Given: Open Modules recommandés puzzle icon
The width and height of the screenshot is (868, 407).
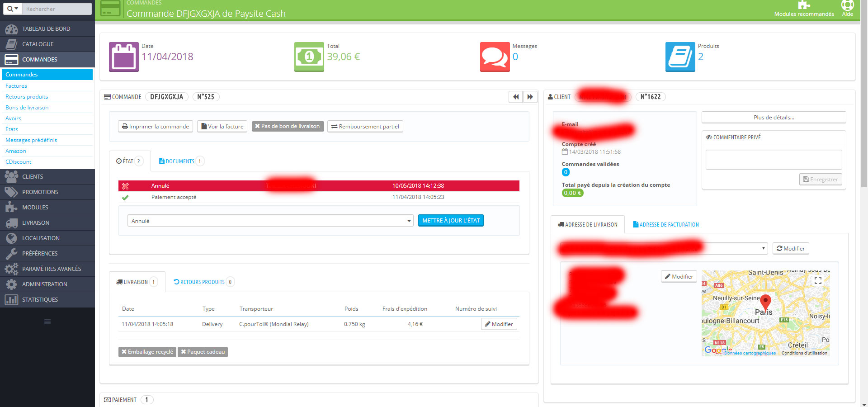Looking at the screenshot, I should [804, 5].
